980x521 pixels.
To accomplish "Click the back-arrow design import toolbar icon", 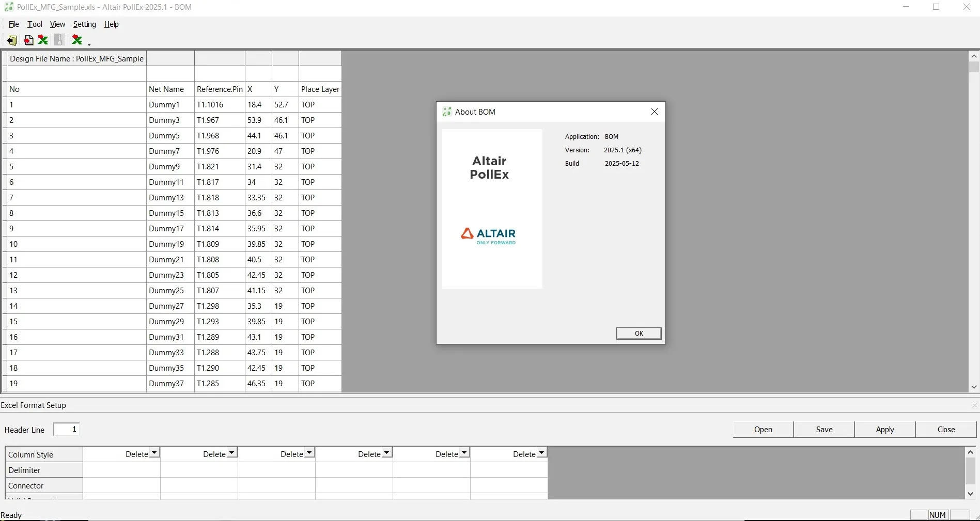I will point(11,40).
